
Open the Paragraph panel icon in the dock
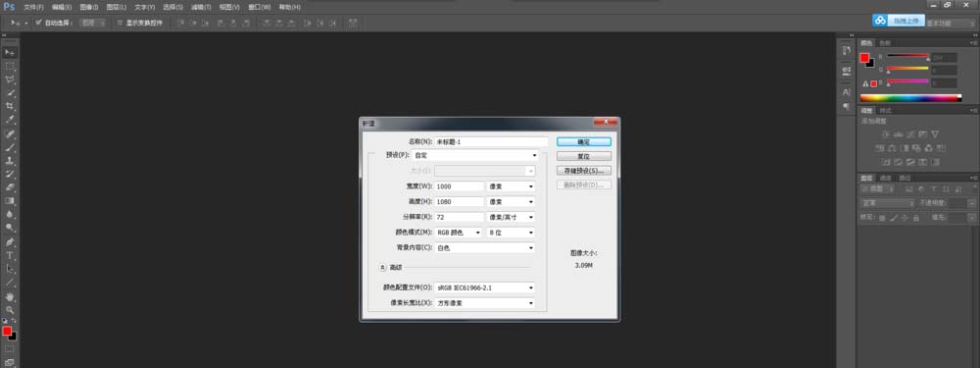click(x=847, y=106)
